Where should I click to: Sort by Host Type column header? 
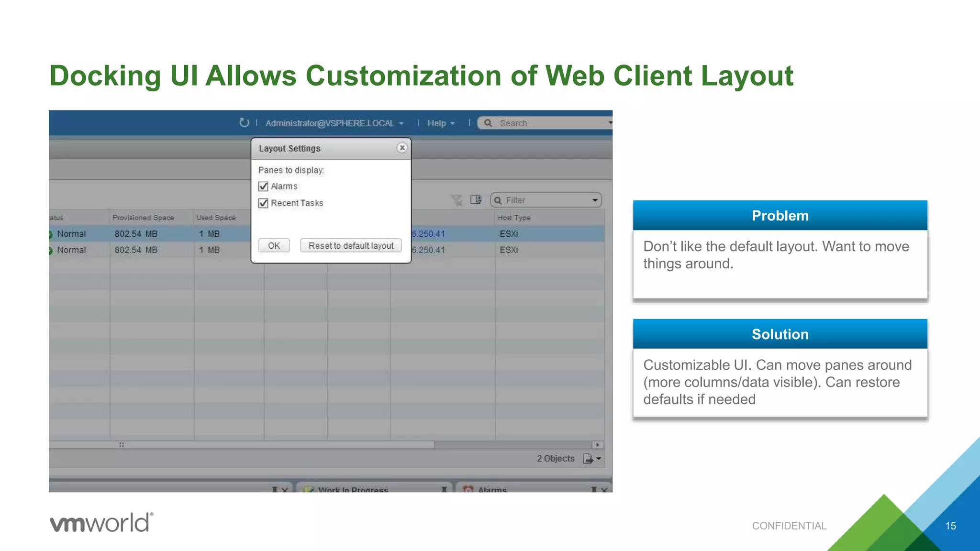514,218
